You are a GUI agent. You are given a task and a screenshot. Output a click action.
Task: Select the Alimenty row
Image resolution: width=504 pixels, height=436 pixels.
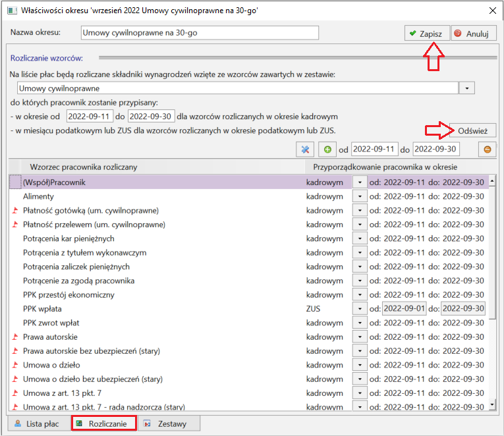249,196
